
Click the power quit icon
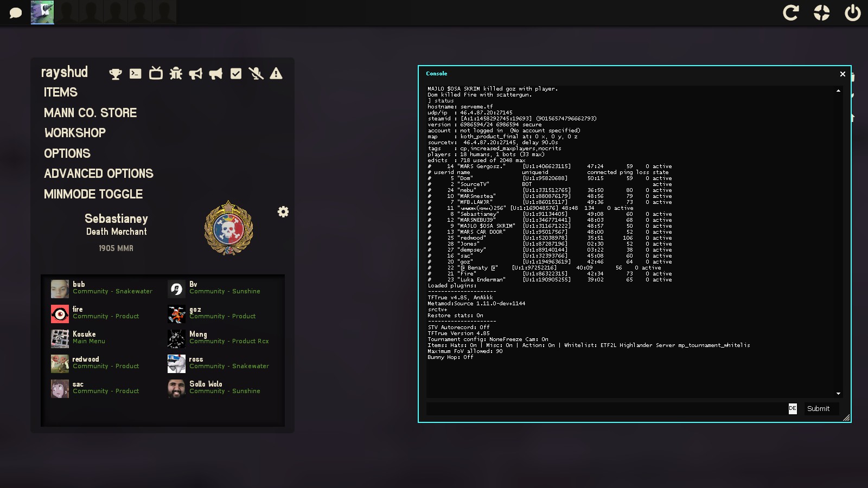coord(852,12)
